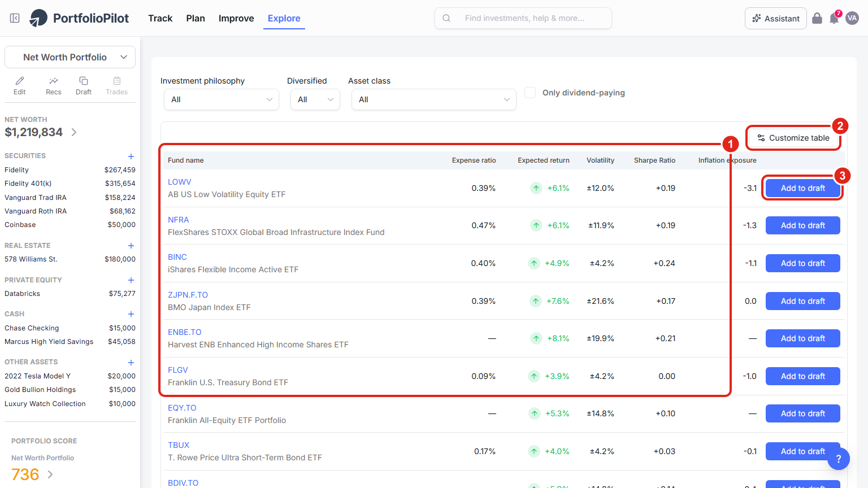
Task: Click BINC expected return up arrow
Action: pos(534,263)
